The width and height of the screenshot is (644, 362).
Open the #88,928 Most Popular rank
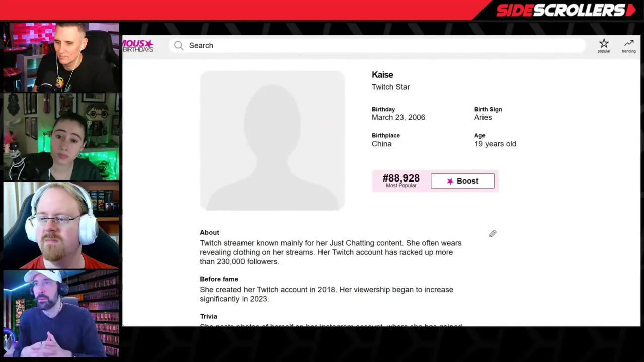pos(401,181)
